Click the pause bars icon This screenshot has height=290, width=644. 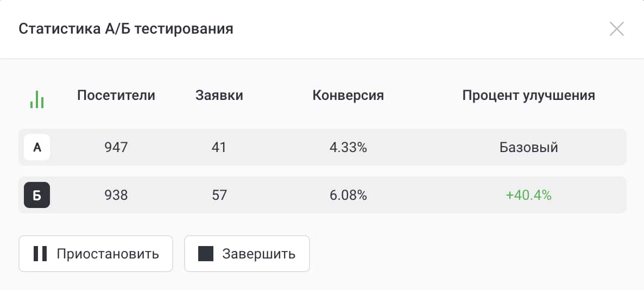click(x=40, y=254)
